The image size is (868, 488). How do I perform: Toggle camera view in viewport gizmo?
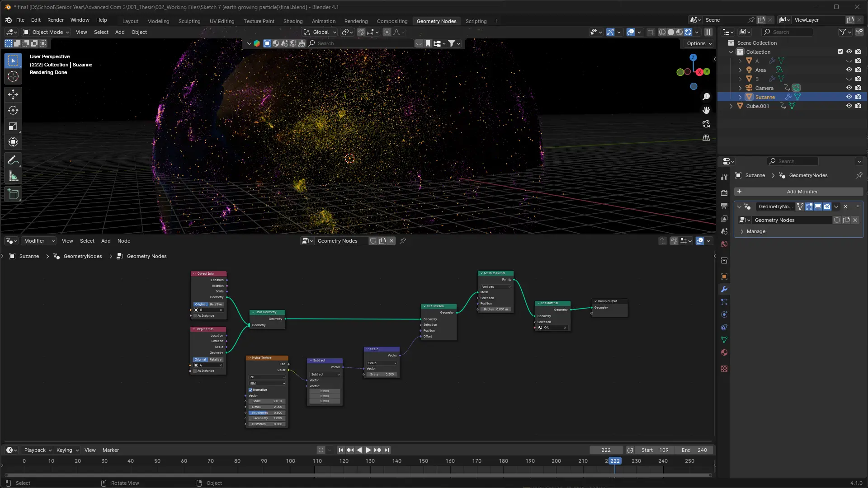[x=706, y=124]
